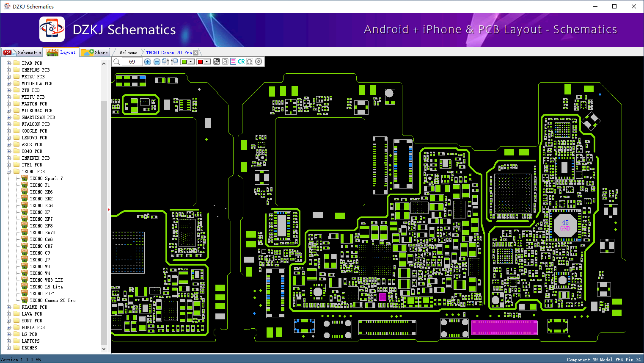
Task: Open the TECNO F1 layout
Action: click(x=40, y=185)
